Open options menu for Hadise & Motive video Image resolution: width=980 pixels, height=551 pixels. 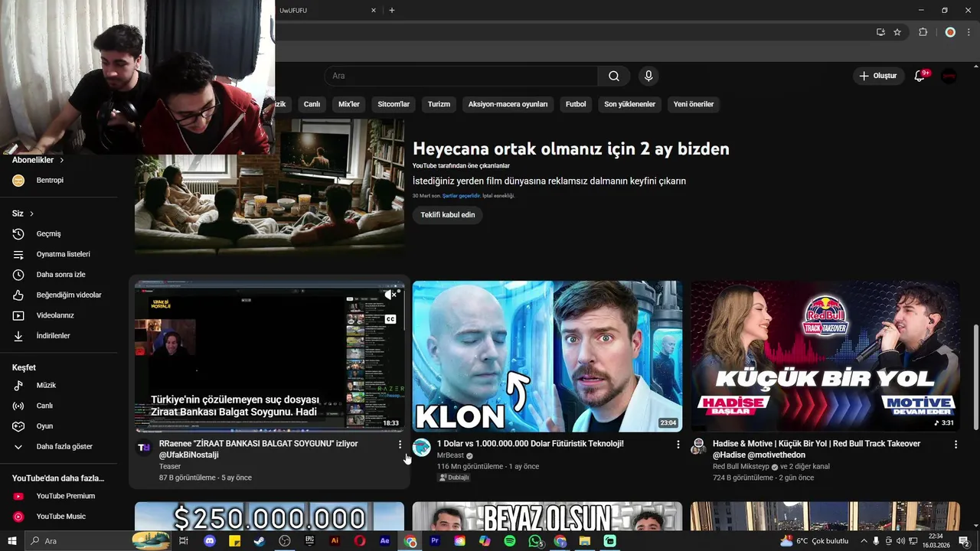point(955,445)
